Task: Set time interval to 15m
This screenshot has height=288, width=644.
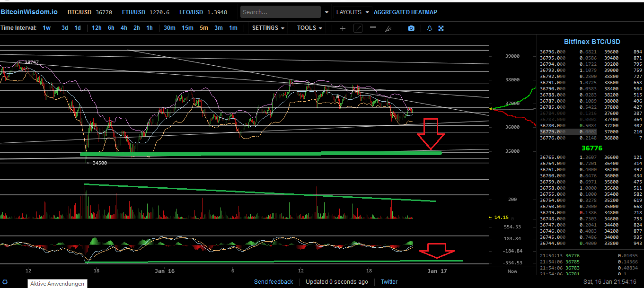Action: coord(187,28)
